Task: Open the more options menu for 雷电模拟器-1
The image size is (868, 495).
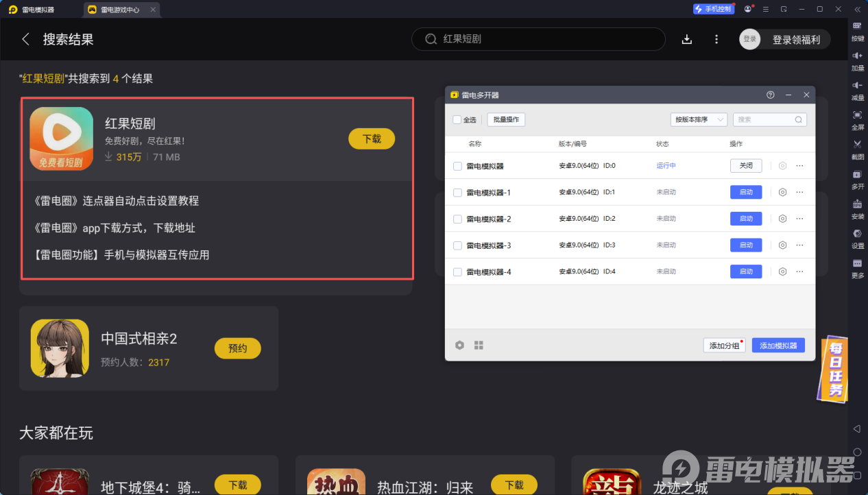Action: (x=799, y=192)
